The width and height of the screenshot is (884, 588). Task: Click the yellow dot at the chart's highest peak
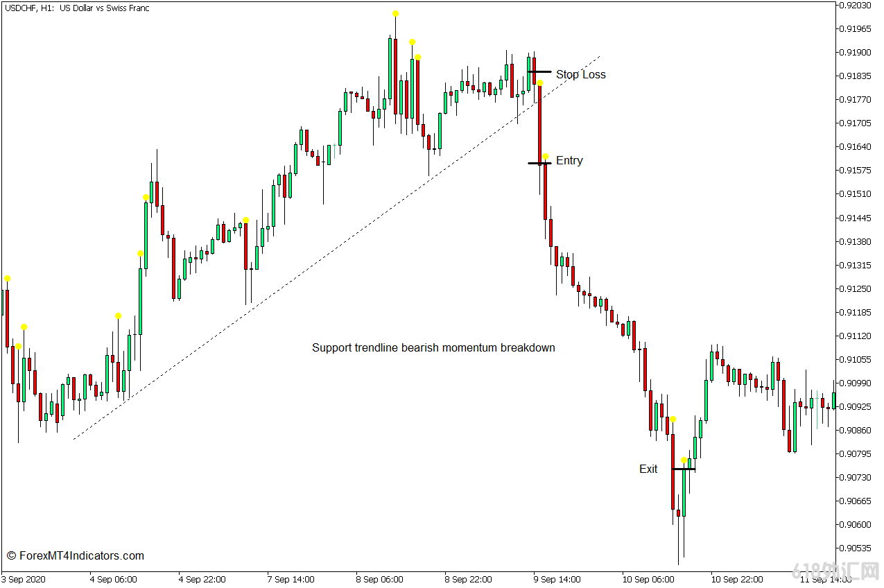pyautogui.click(x=395, y=14)
